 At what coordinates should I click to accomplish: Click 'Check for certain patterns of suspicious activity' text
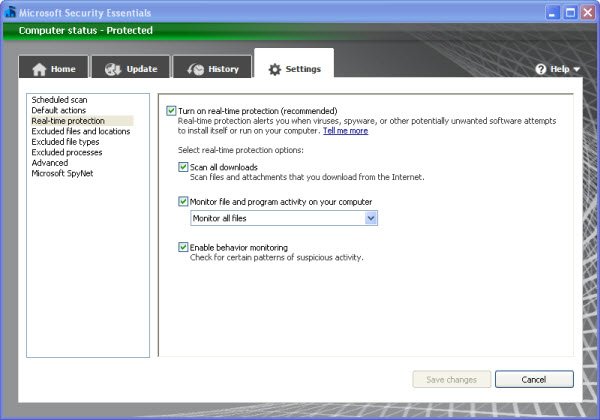click(276, 257)
